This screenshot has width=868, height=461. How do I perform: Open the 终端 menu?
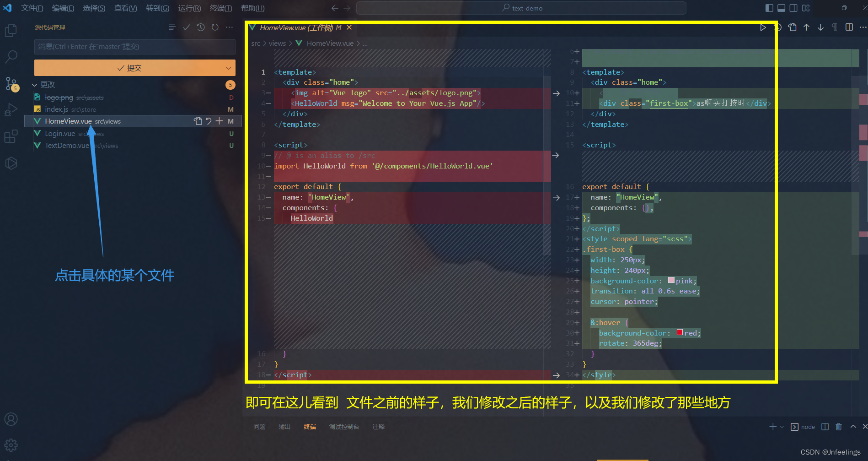221,8
